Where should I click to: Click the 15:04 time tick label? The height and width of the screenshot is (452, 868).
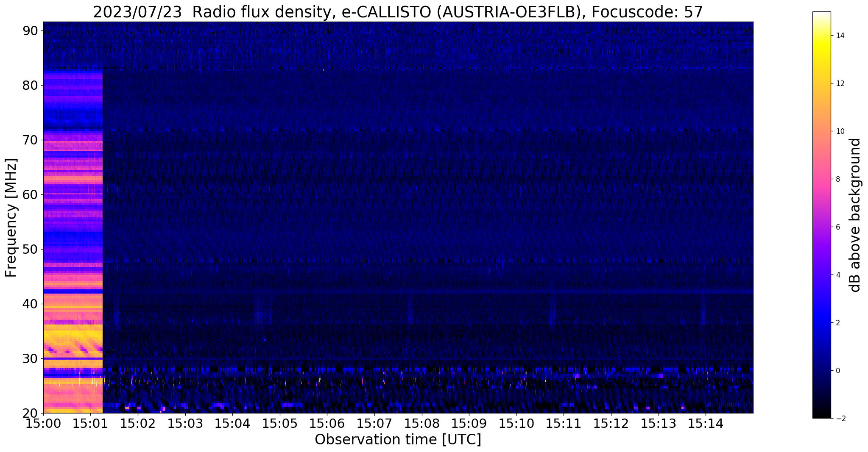pyautogui.click(x=232, y=424)
